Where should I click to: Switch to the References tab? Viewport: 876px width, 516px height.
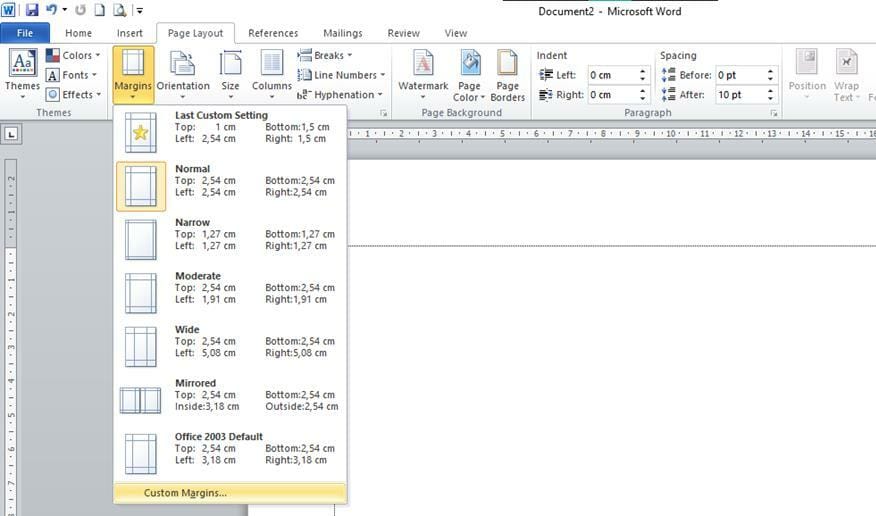pyautogui.click(x=272, y=33)
